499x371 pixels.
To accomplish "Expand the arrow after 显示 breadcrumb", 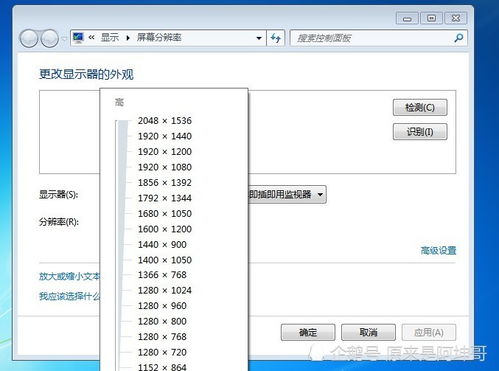I will (x=128, y=38).
